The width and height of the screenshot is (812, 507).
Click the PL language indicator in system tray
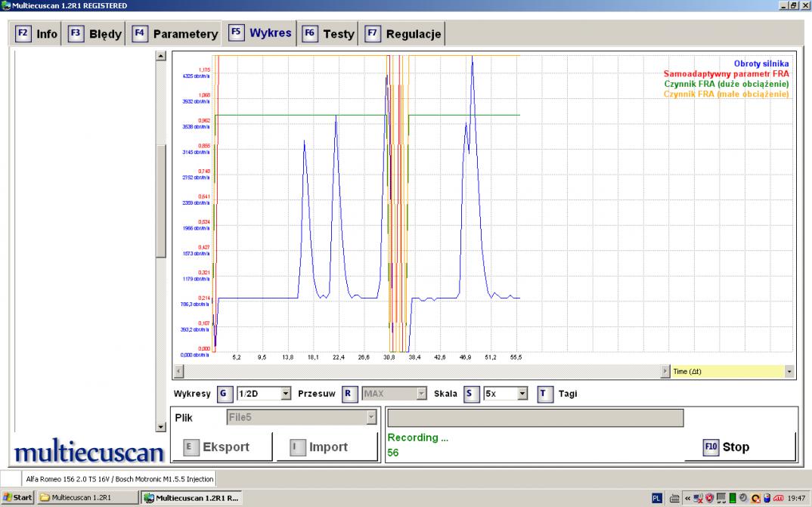pyautogui.click(x=657, y=497)
